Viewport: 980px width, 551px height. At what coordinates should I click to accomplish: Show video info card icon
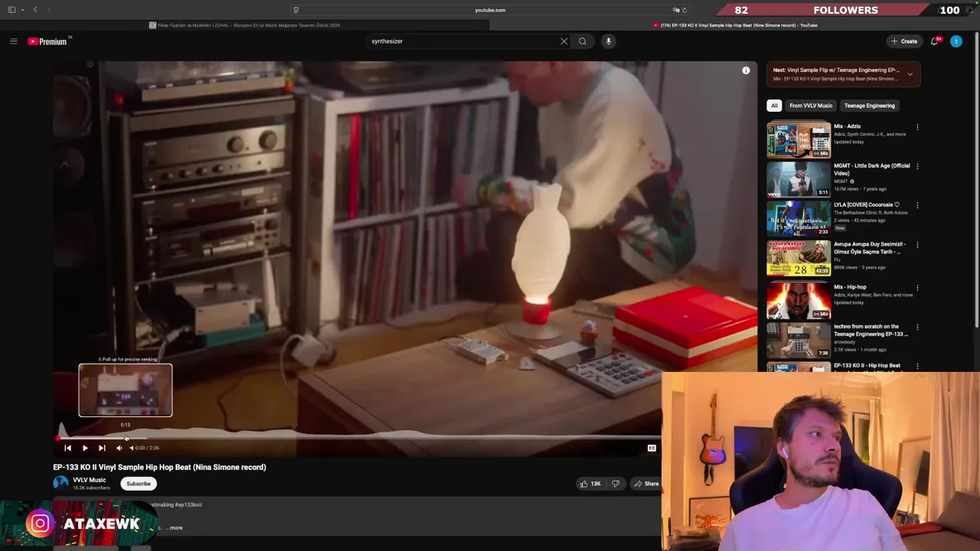tap(746, 70)
